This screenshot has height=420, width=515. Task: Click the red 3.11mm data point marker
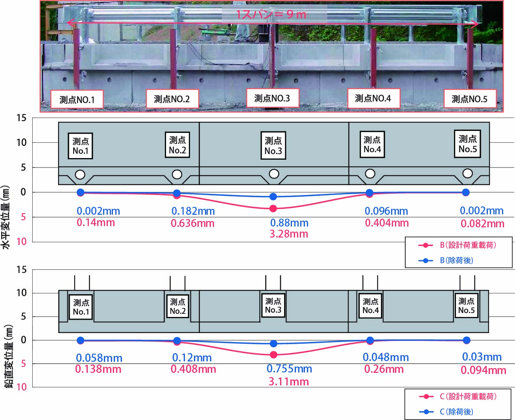pyautogui.click(x=273, y=355)
